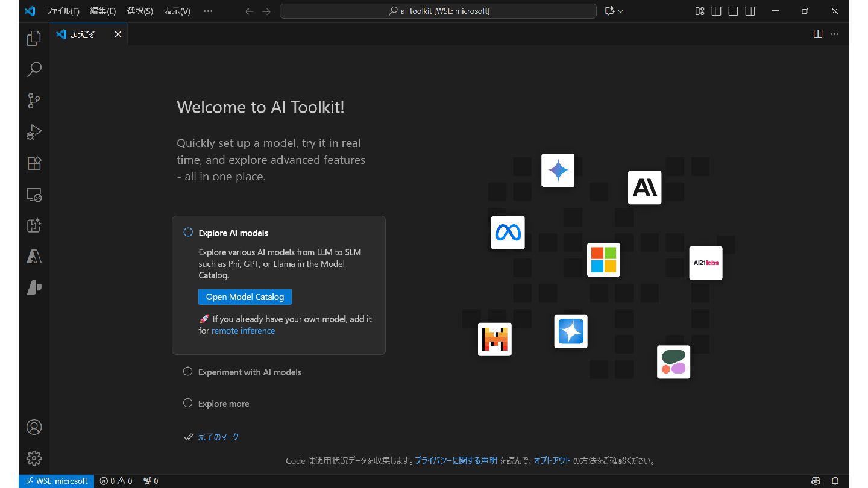Image resolution: width=868 pixels, height=488 pixels.
Task: Open the Customize Layout icon
Action: point(700,11)
